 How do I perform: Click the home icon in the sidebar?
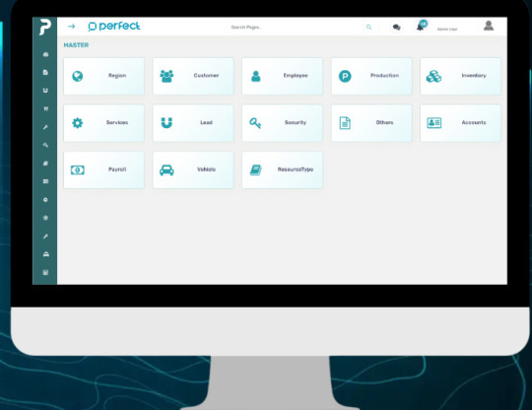[x=45, y=54]
